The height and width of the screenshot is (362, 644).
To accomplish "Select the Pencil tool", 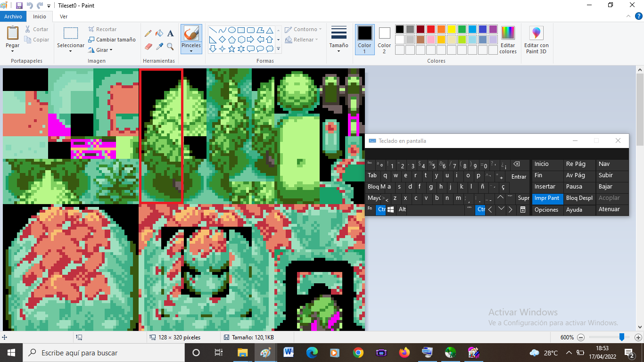I will point(148,33).
